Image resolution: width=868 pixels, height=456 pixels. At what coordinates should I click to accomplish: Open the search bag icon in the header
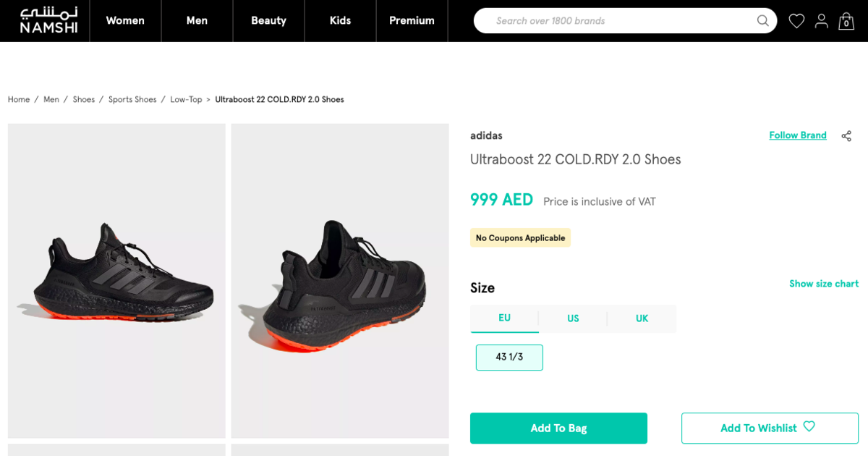847,22
